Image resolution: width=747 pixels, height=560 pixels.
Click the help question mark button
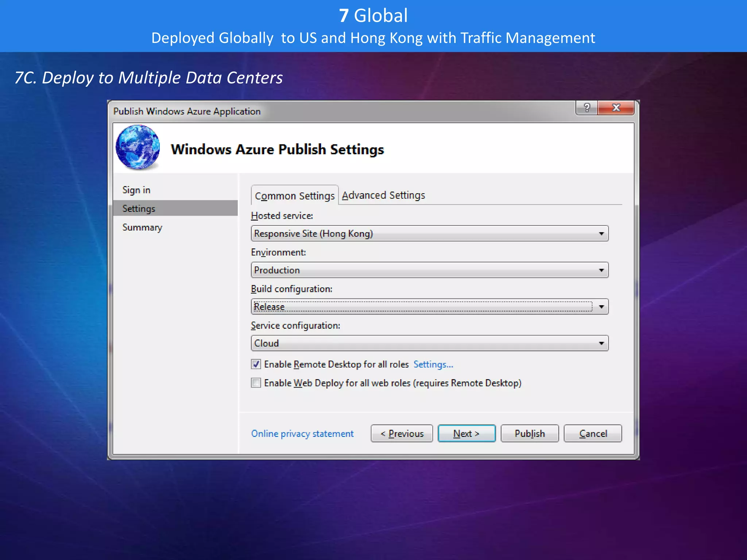pyautogui.click(x=587, y=108)
